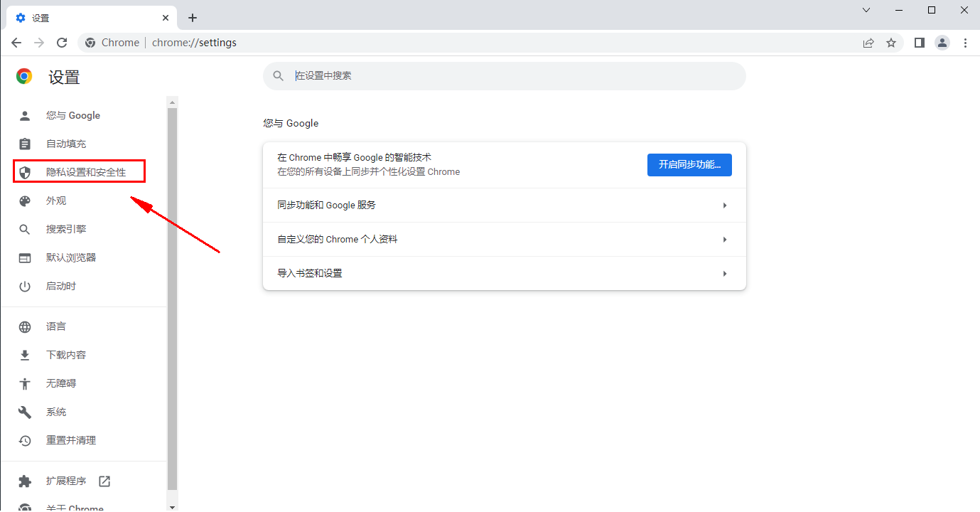Click the person icon beside 您与 Google

point(25,115)
